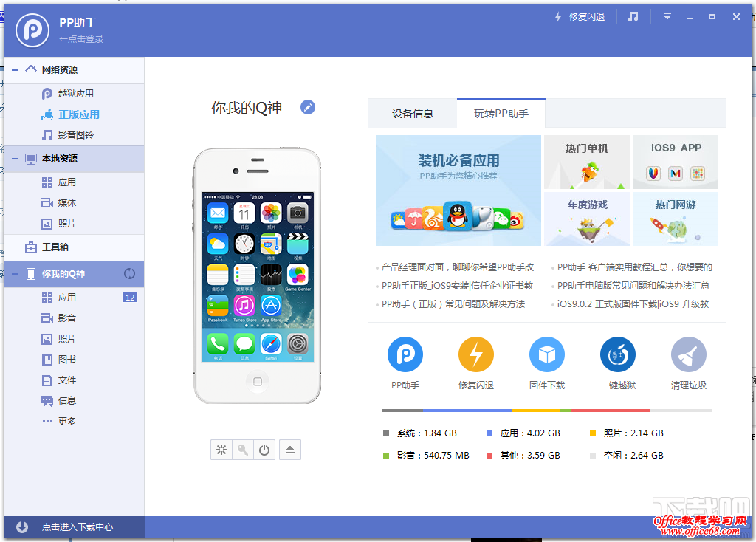Click the 影音：540.75 MB legend

click(426, 456)
